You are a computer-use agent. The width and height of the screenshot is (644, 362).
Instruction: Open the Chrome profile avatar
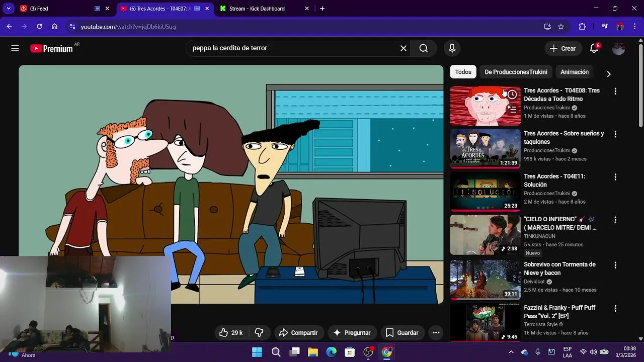[620, 27]
